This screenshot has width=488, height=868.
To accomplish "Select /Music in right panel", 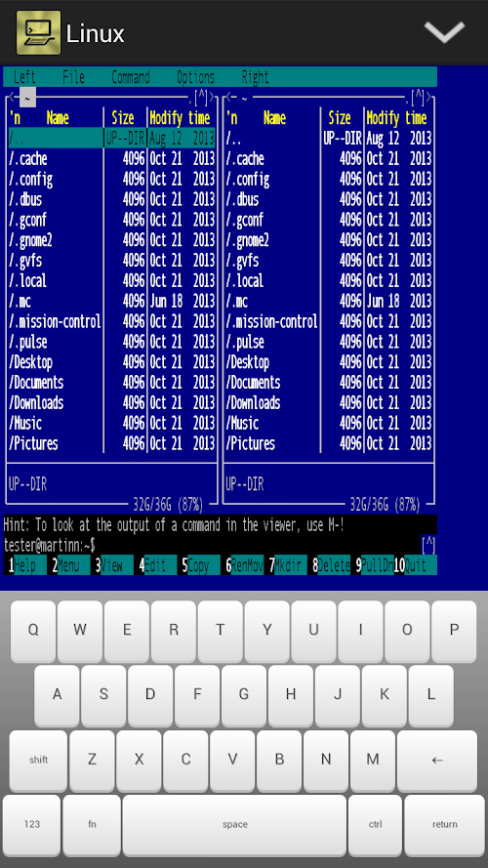I will pyautogui.click(x=242, y=423).
